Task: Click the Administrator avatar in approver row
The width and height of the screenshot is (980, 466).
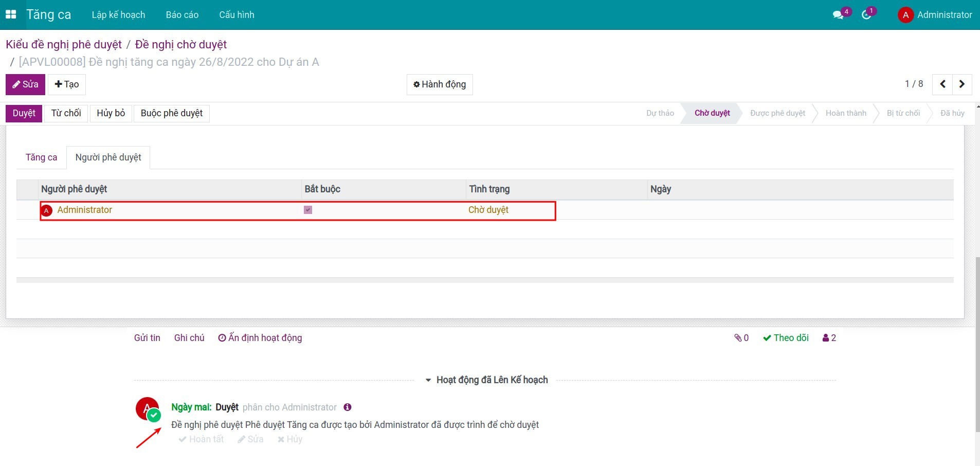Action: coord(47,210)
